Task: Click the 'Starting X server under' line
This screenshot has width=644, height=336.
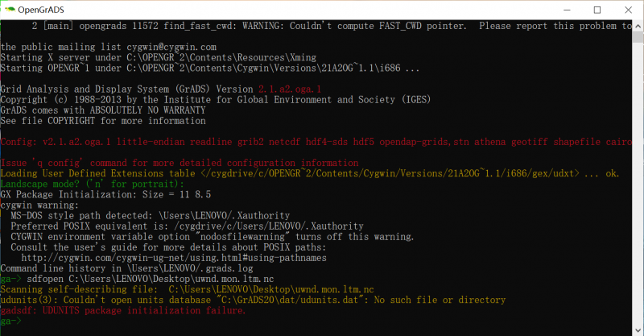Action: [159, 57]
